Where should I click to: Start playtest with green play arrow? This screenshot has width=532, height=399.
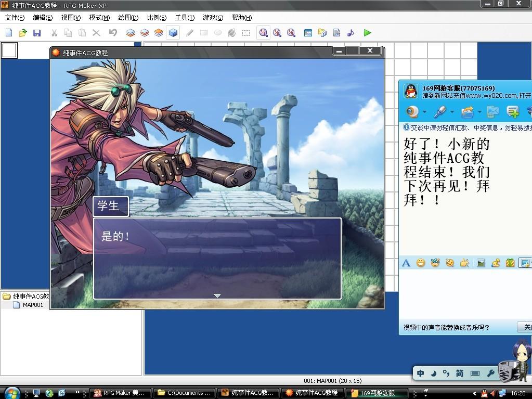pyautogui.click(x=367, y=33)
